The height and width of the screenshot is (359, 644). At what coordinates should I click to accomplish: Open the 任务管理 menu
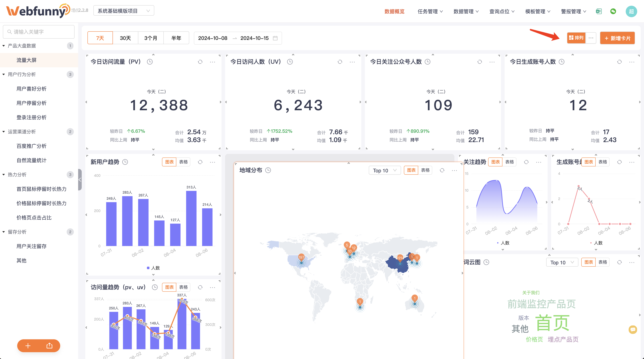430,11
